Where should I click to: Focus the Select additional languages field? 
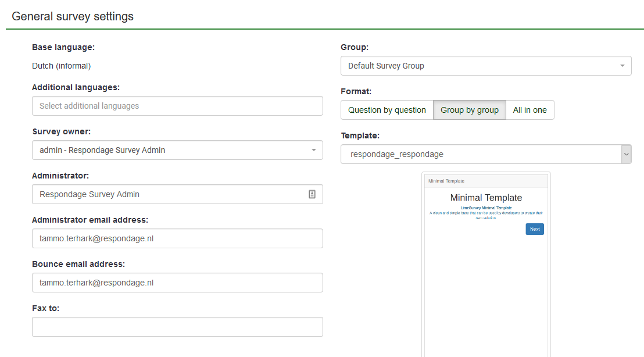click(177, 106)
